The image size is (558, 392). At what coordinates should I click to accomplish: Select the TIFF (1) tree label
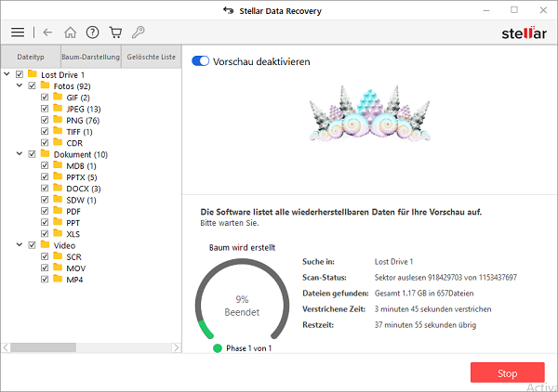(79, 132)
